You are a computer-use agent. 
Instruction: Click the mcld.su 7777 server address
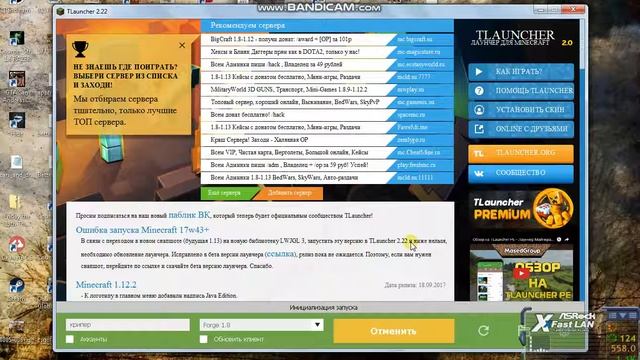coord(413,77)
